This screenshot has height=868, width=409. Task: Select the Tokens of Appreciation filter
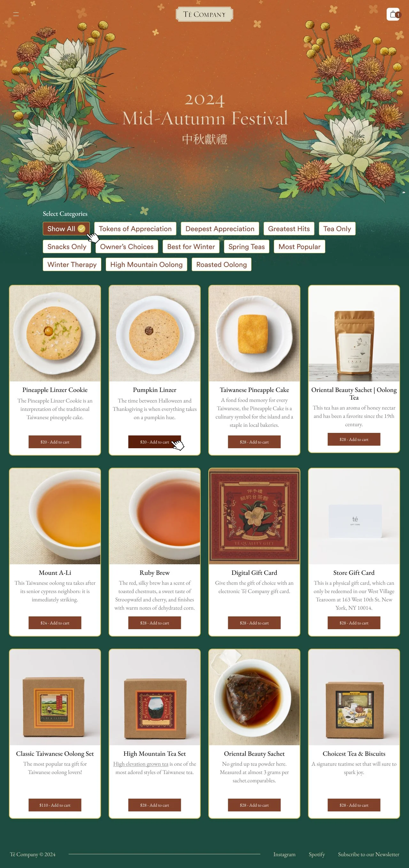[x=135, y=229]
